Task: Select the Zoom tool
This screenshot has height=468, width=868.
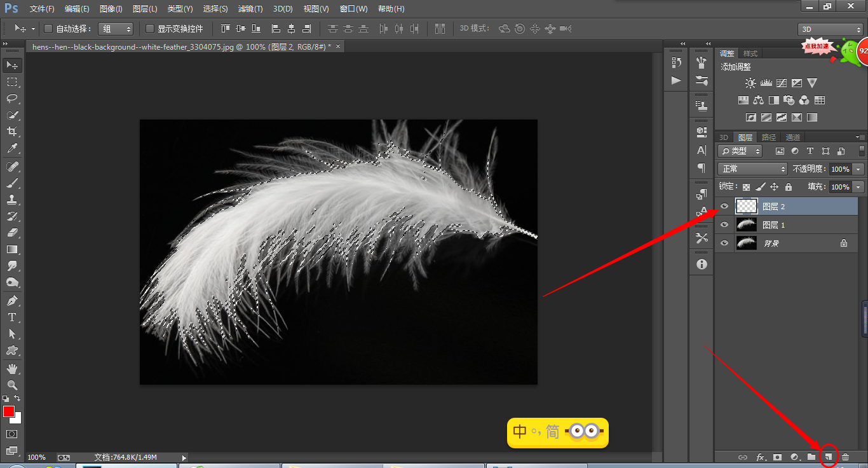Action: [x=12, y=385]
